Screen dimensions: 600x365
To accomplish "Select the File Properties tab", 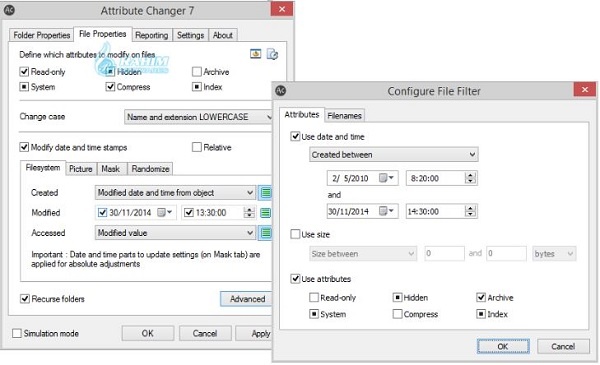I will pyautogui.click(x=103, y=34).
